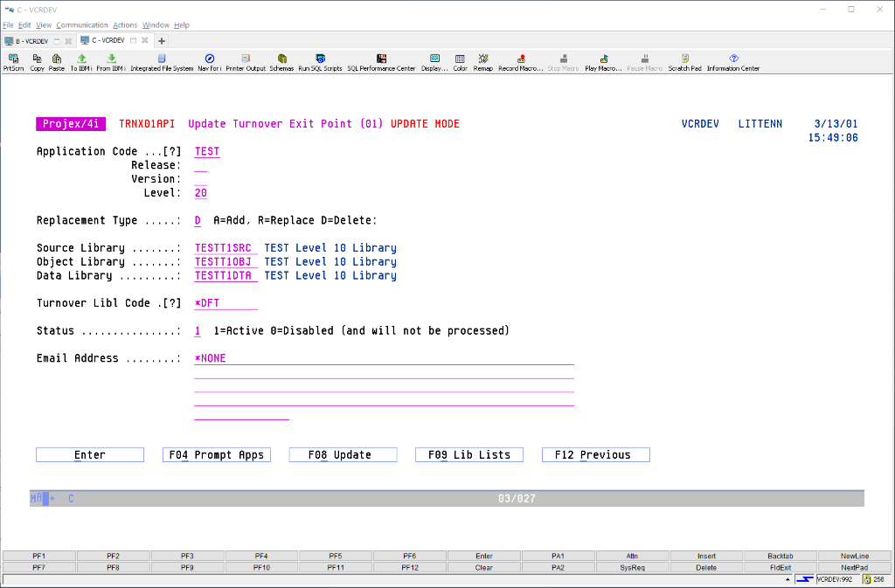Click the Object Library field TESTT1OBJ
Viewport: 895px width, 588px height.
pos(225,262)
